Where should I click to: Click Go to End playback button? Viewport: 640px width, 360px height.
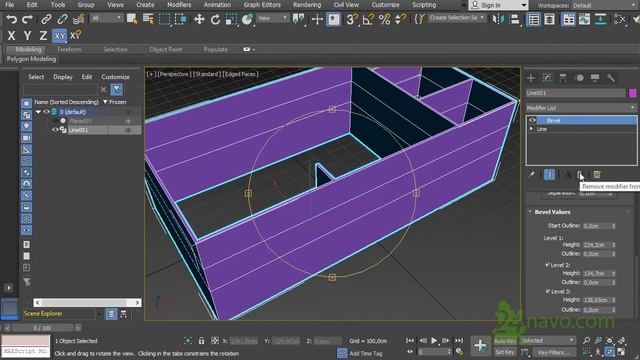(x=459, y=340)
